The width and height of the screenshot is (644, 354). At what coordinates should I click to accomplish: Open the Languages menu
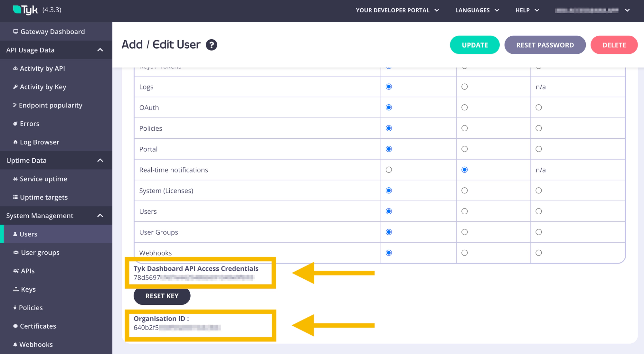477,10
